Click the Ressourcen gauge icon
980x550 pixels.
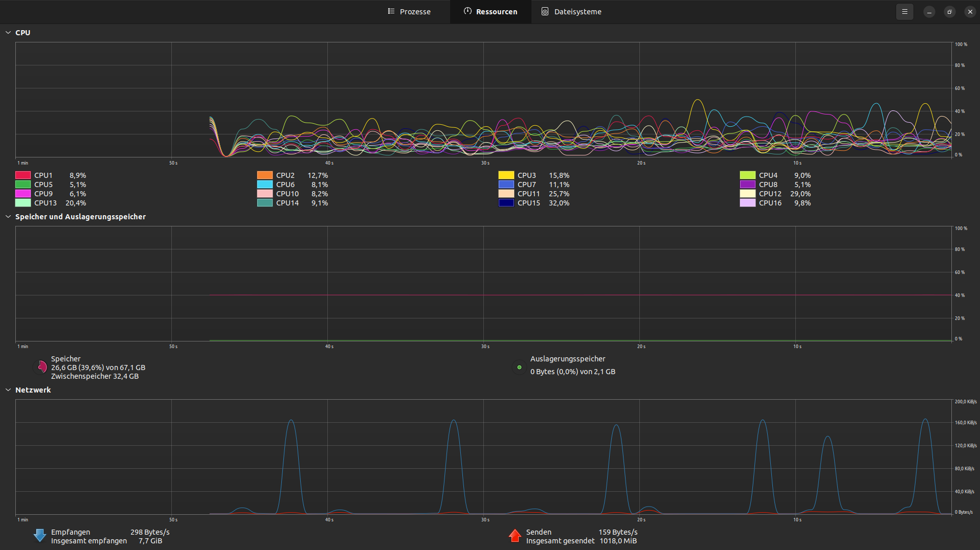tap(467, 11)
